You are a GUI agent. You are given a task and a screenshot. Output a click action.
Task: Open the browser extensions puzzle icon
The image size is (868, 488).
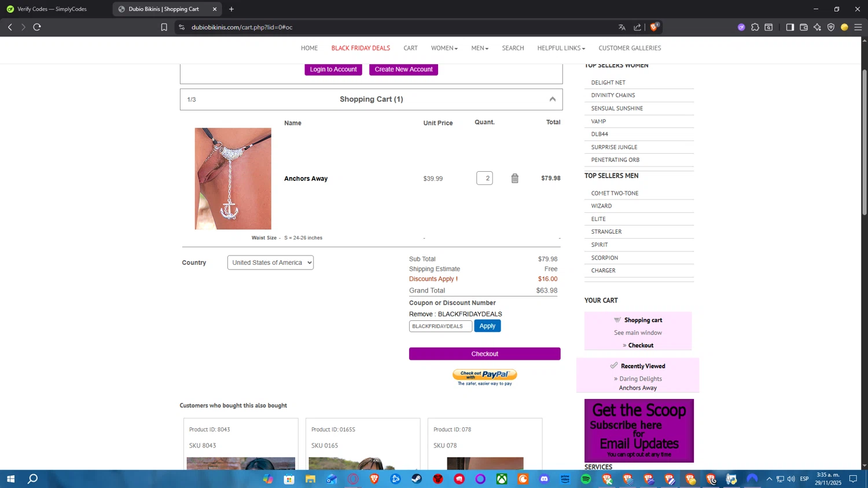click(x=755, y=27)
